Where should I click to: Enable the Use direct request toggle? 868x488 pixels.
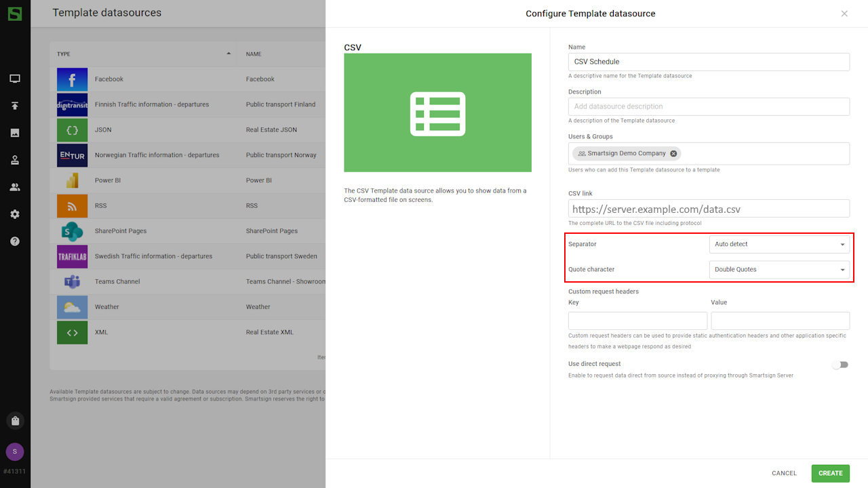point(840,365)
